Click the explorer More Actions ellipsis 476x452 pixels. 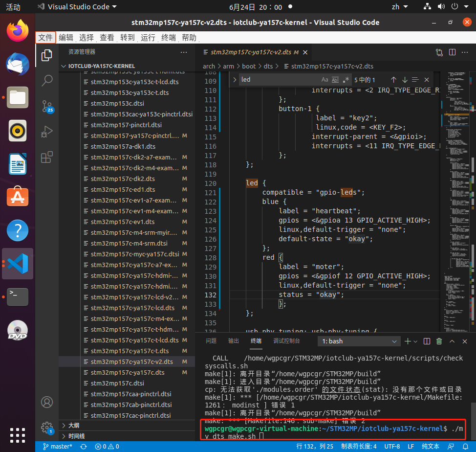point(184,52)
